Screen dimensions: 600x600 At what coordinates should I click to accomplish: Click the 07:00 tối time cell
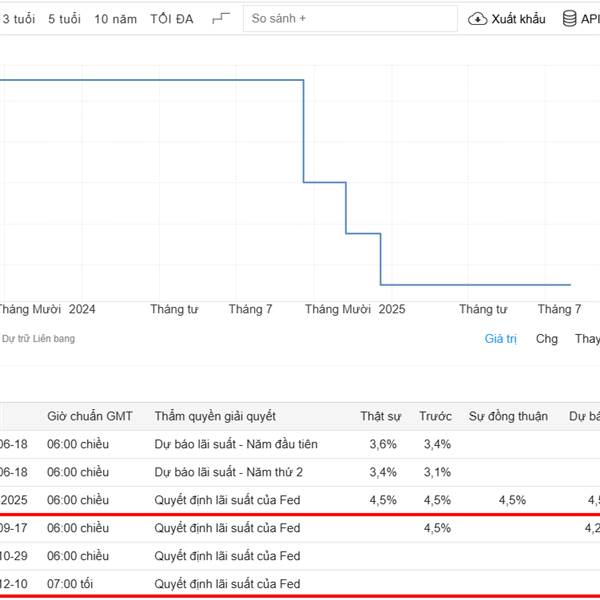pos(70,584)
